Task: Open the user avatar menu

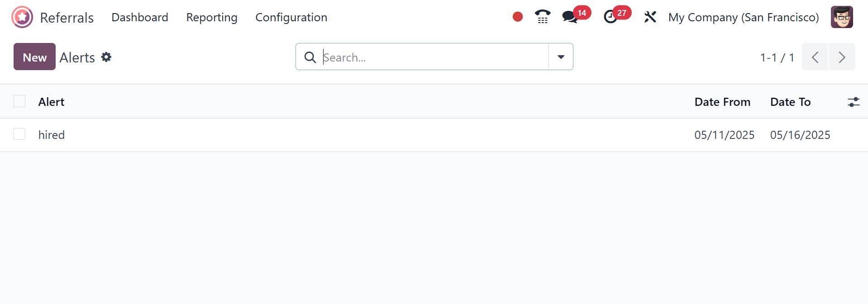Action: pyautogui.click(x=841, y=17)
